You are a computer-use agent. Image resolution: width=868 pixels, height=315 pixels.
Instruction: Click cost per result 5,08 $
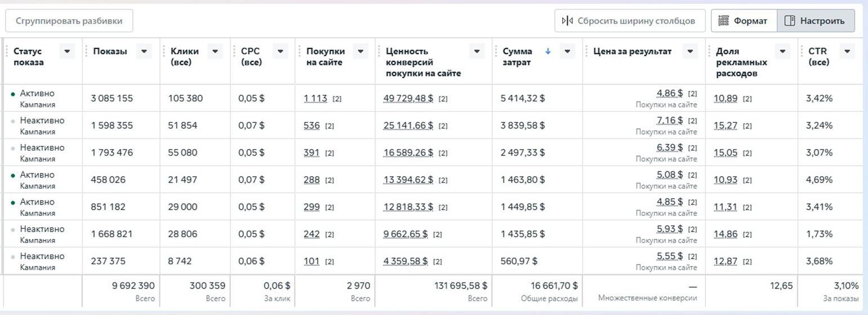pyautogui.click(x=670, y=174)
